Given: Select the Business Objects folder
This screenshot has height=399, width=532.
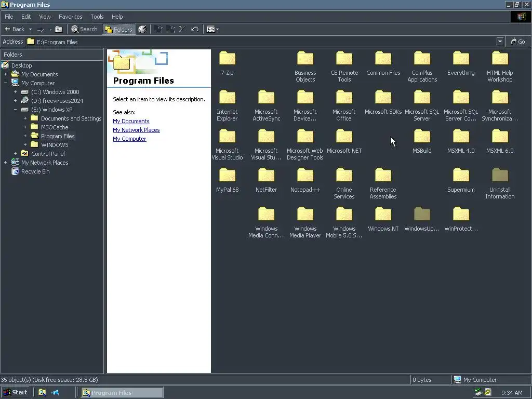Looking at the screenshot, I should (305, 66).
